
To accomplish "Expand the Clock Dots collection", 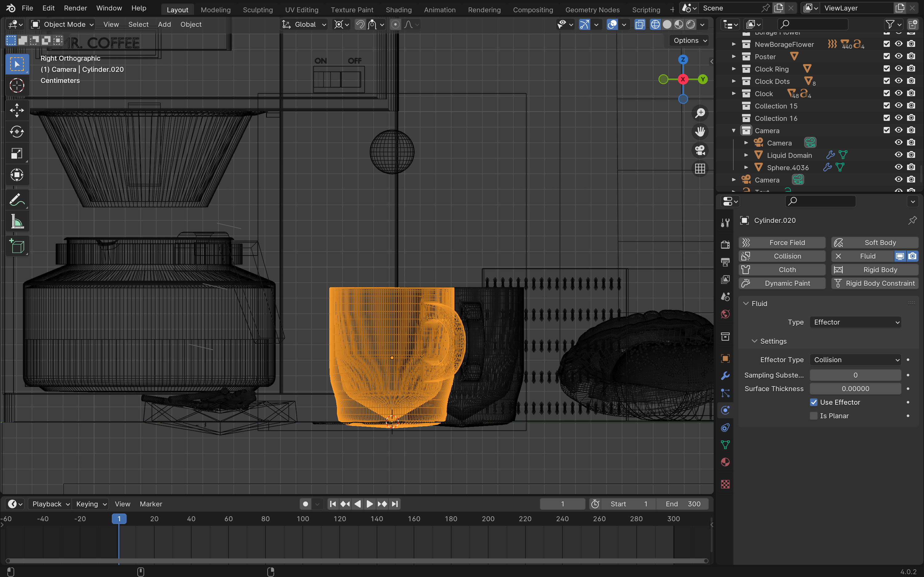I will pos(734,81).
